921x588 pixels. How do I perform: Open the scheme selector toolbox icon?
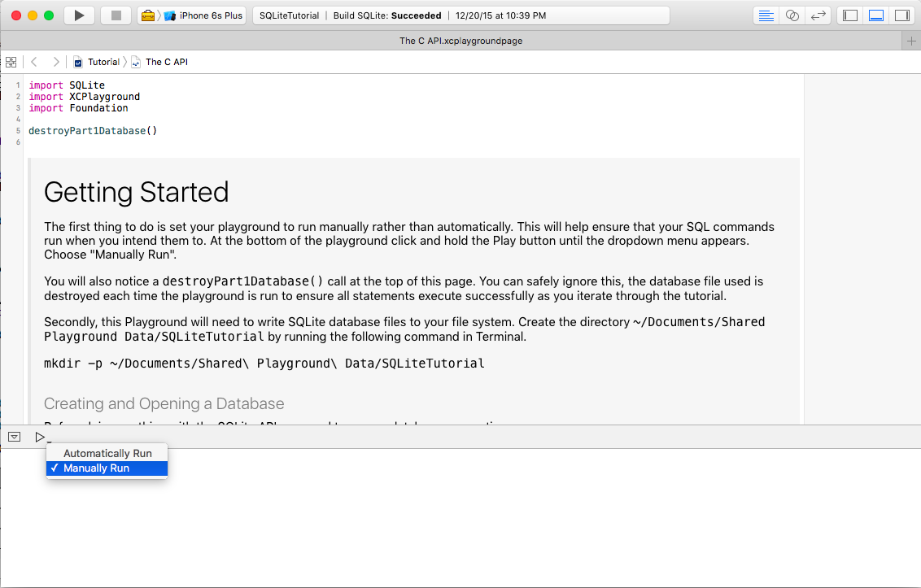coord(147,15)
